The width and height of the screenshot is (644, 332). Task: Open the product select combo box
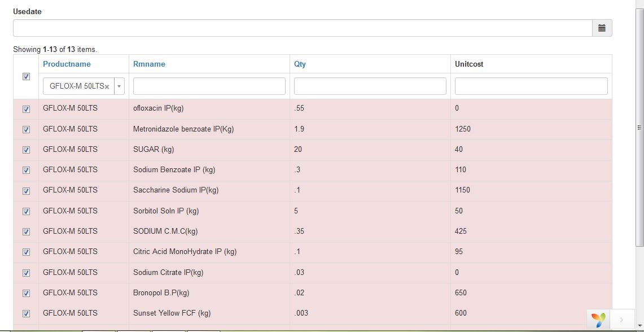pos(79,86)
